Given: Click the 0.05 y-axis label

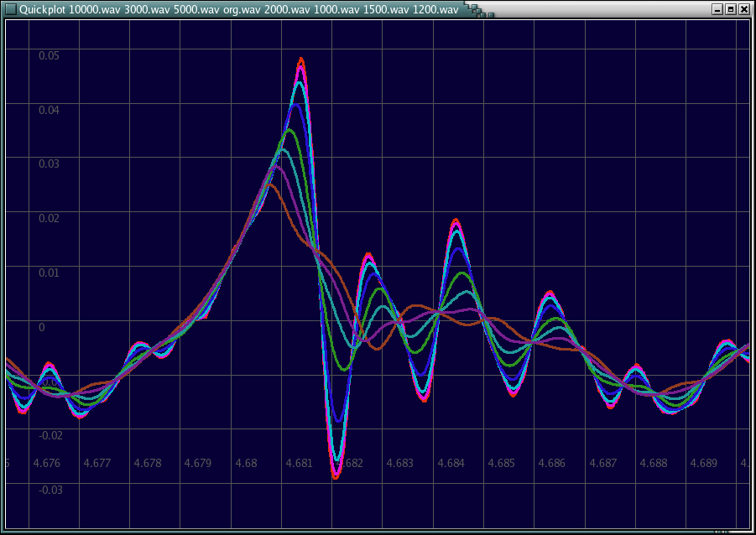Looking at the screenshot, I should click(x=50, y=55).
